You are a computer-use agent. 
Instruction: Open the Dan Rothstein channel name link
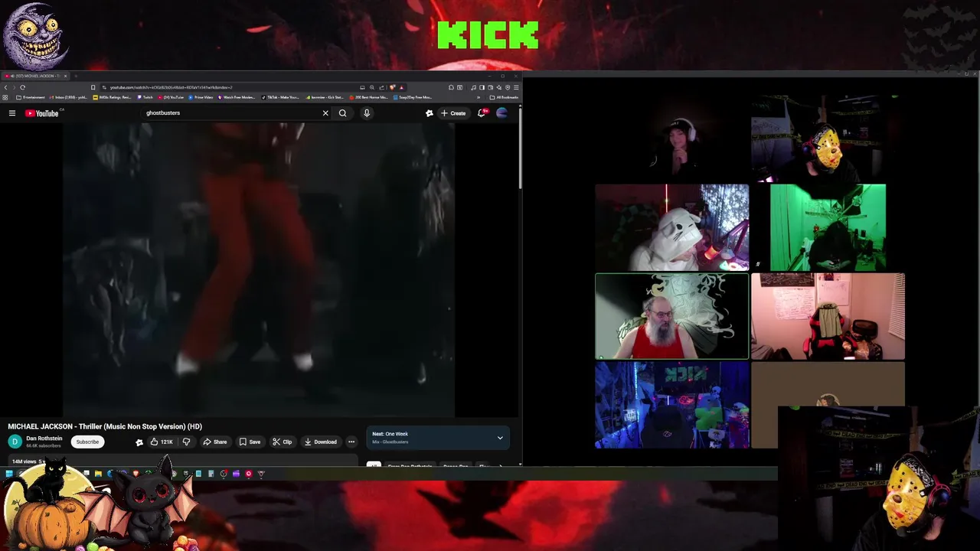44,439
